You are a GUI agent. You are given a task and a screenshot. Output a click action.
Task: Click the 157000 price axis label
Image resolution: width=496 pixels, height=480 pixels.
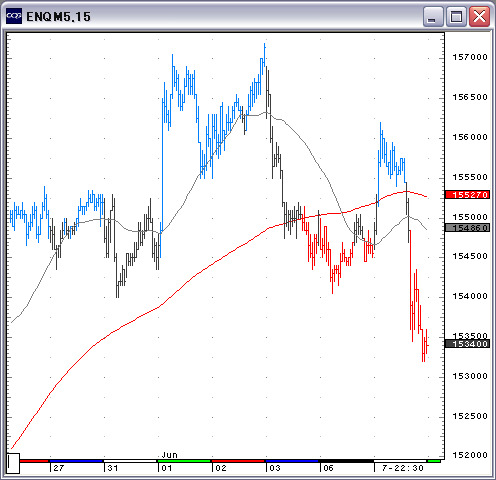click(x=470, y=57)
